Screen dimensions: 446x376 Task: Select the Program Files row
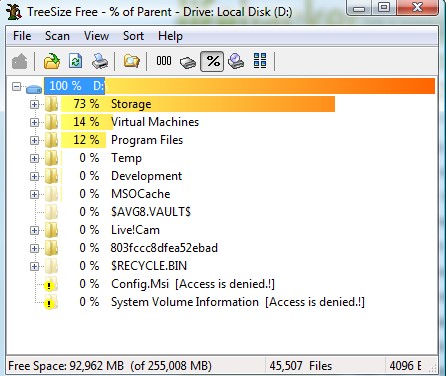pos(122,140)
